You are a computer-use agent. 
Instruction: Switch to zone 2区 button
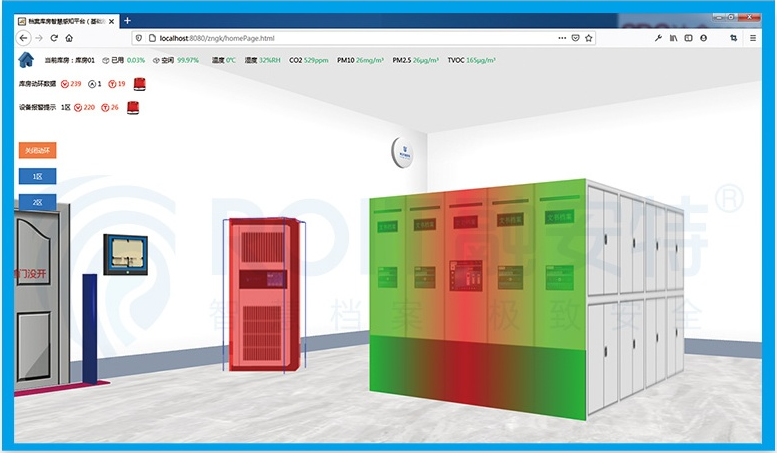click(x=37, y=202)
